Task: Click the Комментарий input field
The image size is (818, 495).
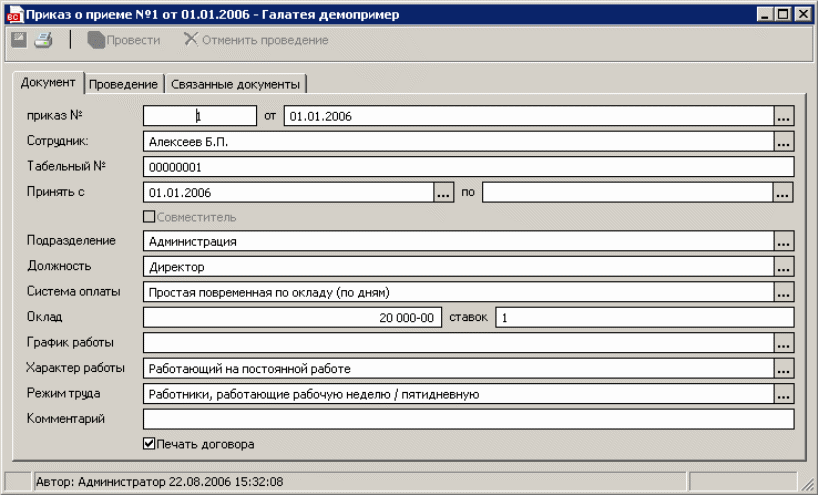Action: [468, 419]
